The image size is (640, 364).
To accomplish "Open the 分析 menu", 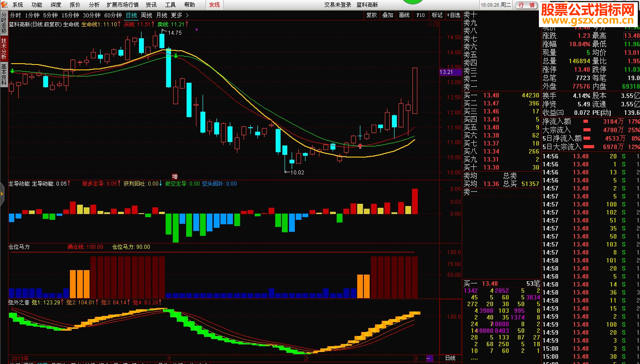I will tap(94, 5).
